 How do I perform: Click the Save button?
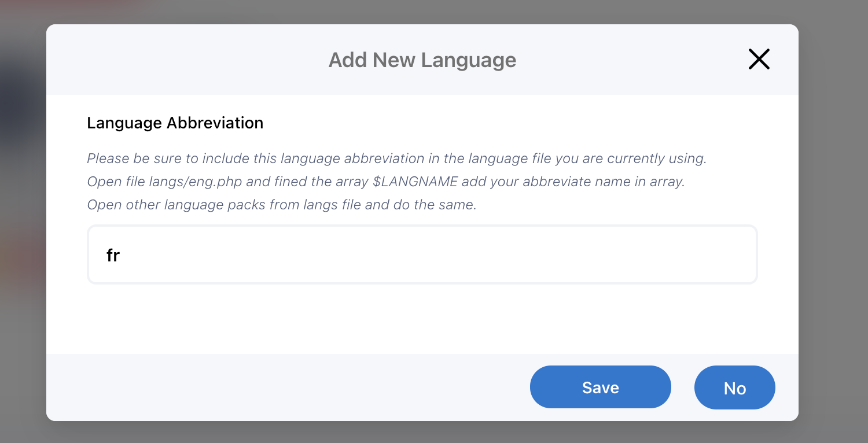pos(600,387)
